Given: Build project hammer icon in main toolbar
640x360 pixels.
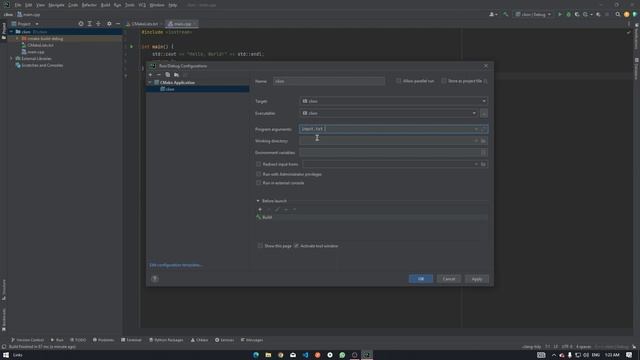Looking at the screenshot, I should (506, 14).
